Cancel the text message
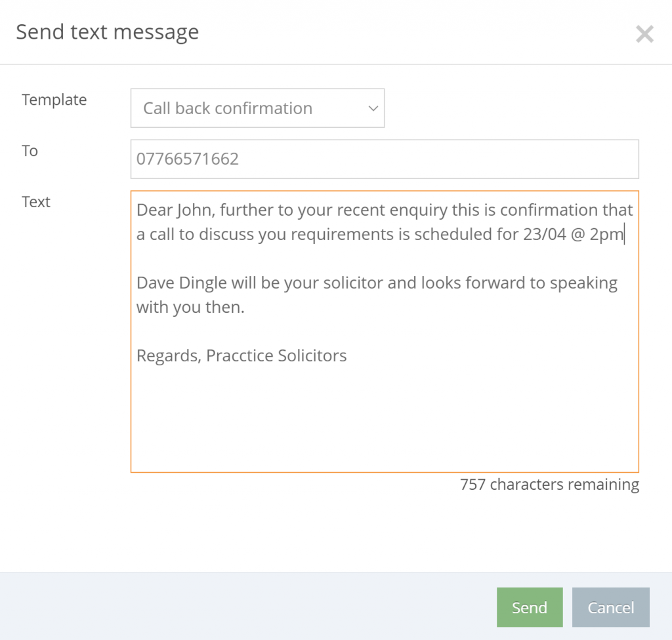This screenshot has height=640, width=672. (611, 607)
